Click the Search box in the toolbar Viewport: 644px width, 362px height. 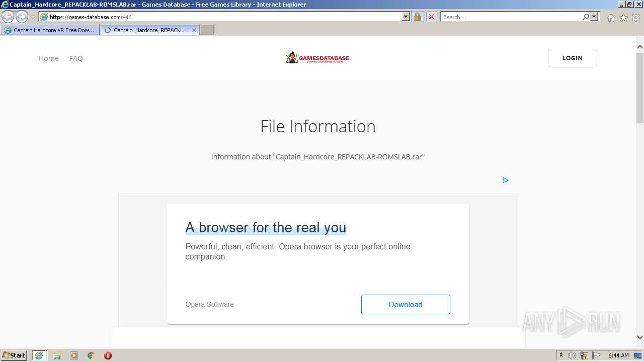[x=511, y=17]
